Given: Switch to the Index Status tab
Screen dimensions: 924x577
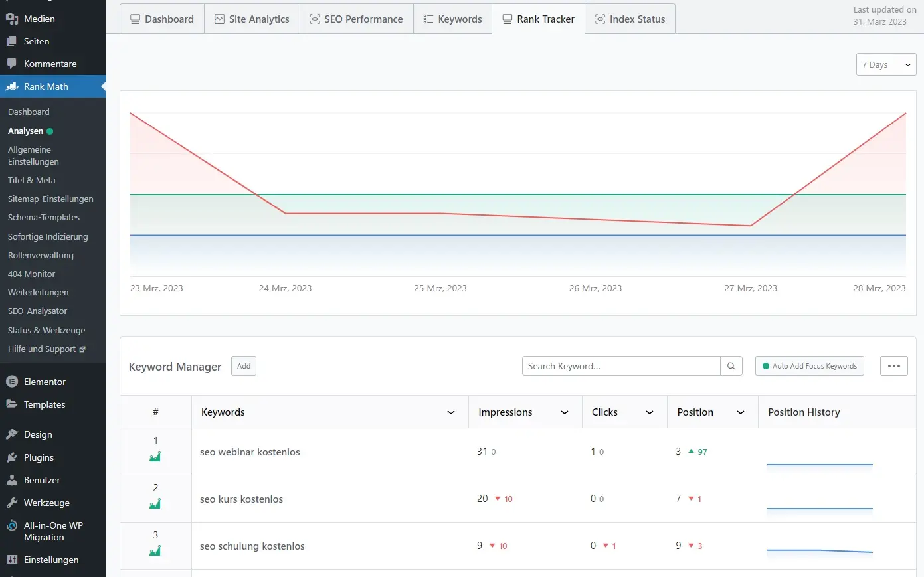Looking at the screenshot, I should (630, 19).
